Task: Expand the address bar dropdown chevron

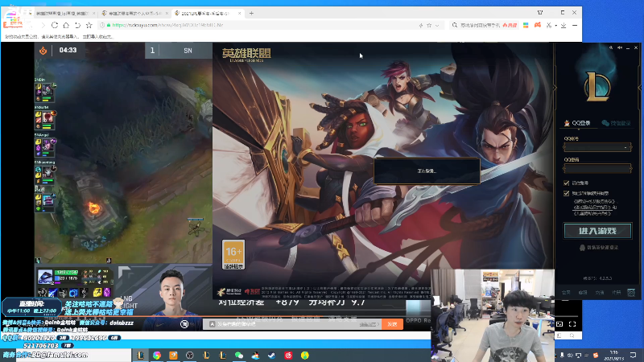Action: (437, 25)
